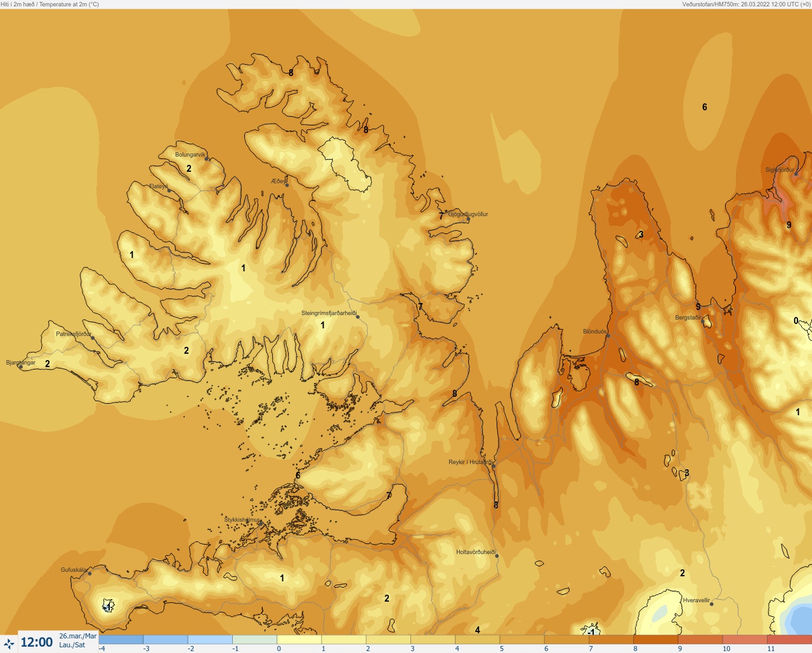Click the Gufuskálar station dot marker
This screenshot has height=653, width=812.
89,574
